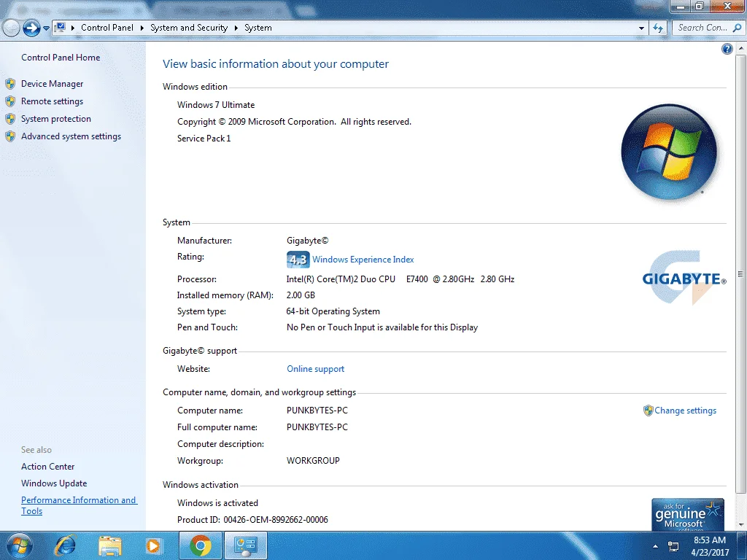Image resolution: width=747 pixels, height=560 pixels.
Task: Select the Windows 7 Ultimate text
Action: (216, 105)
